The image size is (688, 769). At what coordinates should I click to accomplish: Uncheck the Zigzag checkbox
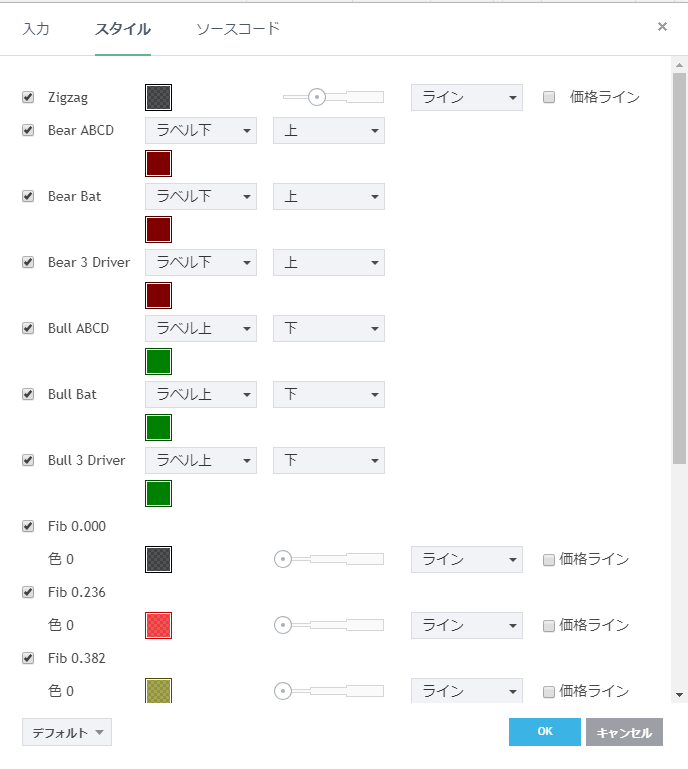tap(28, 98)
